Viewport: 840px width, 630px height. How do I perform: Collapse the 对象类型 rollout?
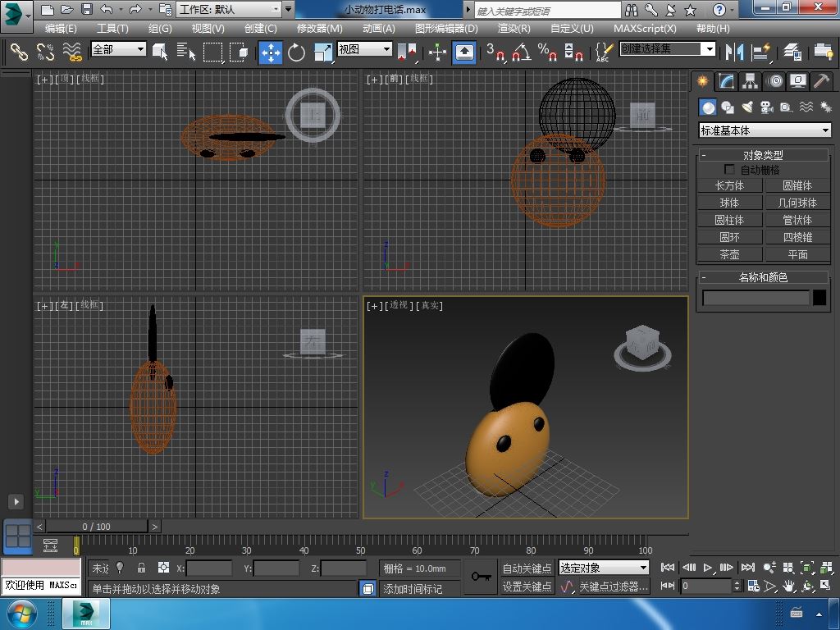coord(763,155)
